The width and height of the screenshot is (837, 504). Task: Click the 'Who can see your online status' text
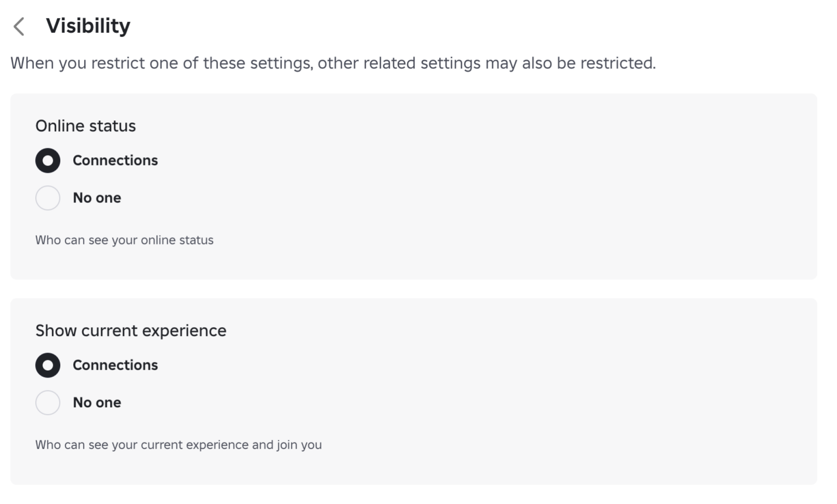(124, 240)
